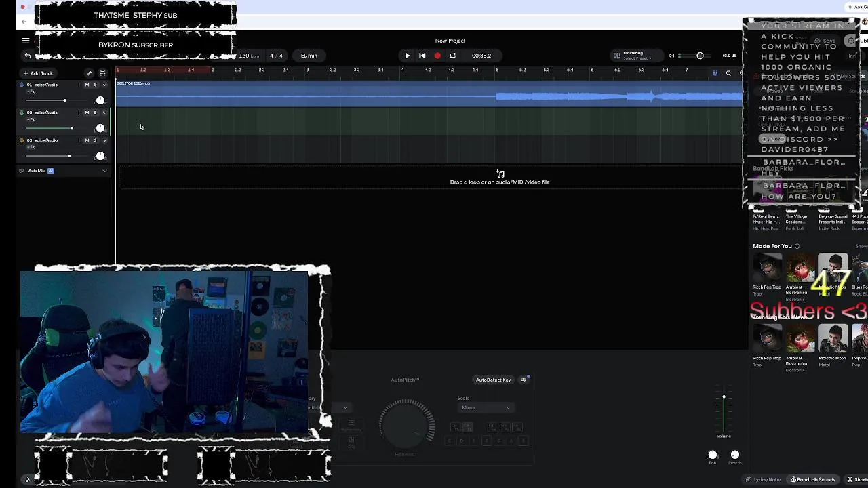
Task: Select the SKELETOR audio clip
Action: 429,94
